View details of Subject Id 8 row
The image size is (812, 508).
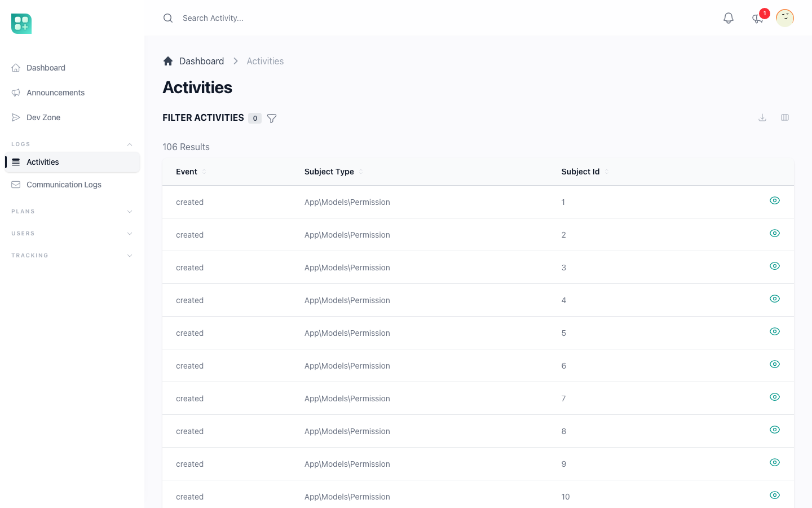775,430
